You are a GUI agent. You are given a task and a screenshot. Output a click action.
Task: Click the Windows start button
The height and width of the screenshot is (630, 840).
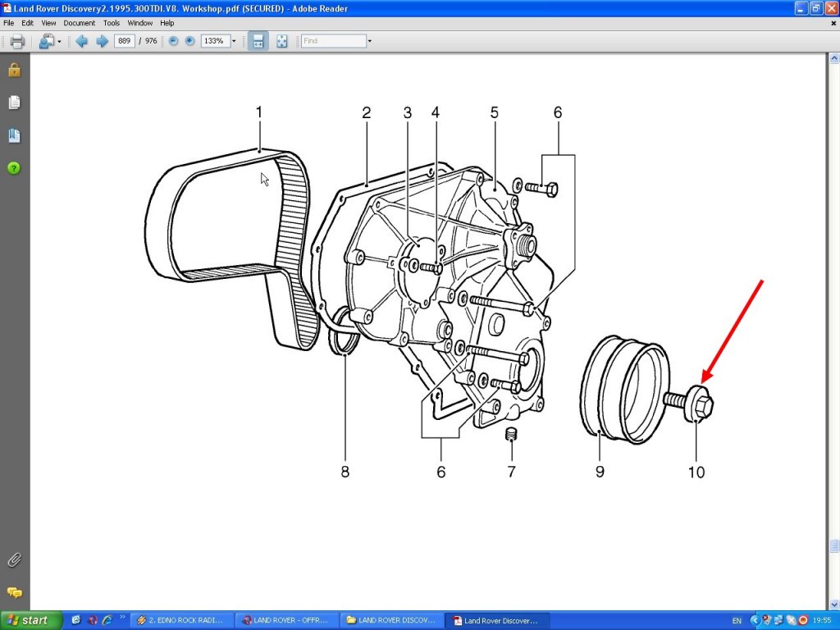31,620
